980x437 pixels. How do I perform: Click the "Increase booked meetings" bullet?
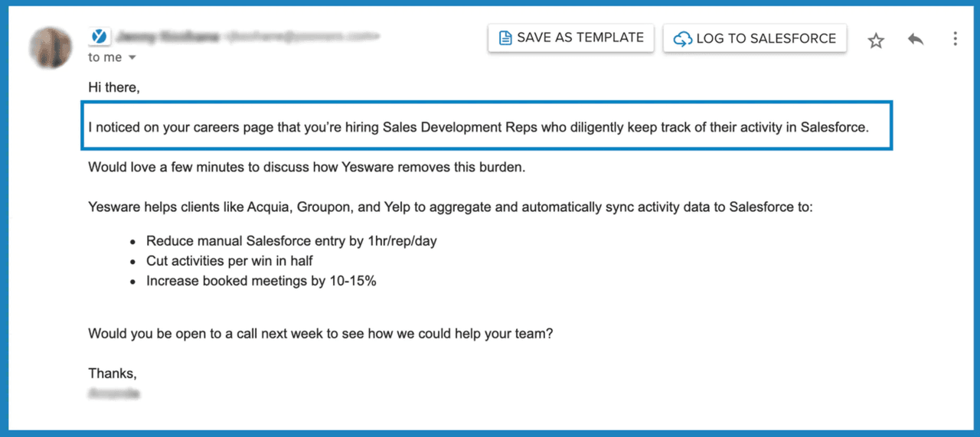261,281
